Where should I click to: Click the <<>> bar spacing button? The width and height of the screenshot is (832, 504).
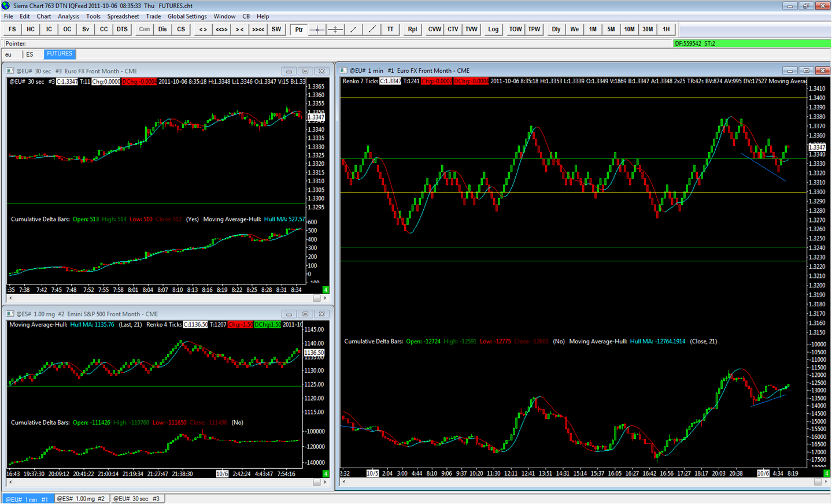[221, 29]
